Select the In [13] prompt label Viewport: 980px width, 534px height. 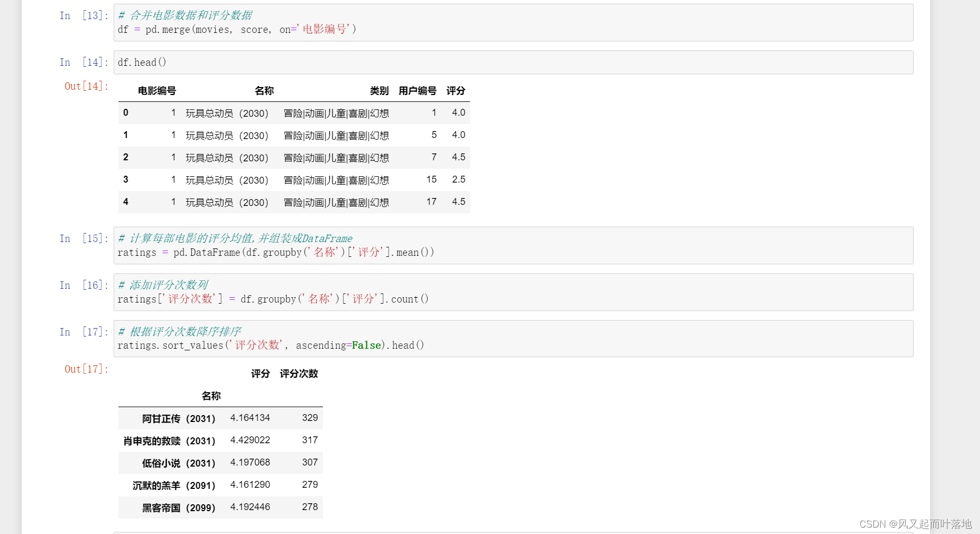[x=84, y=15]
